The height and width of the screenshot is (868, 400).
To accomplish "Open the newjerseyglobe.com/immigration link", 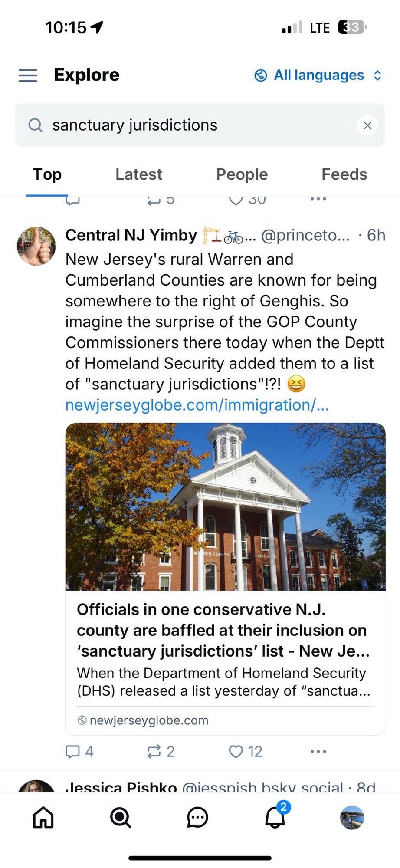I will [x=197, y=405].
